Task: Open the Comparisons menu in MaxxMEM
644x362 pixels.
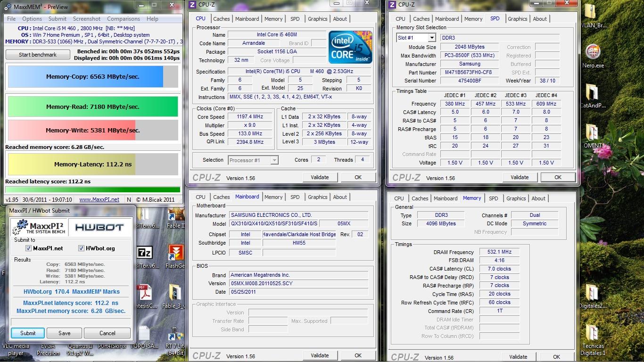Action: coord(124,19)
